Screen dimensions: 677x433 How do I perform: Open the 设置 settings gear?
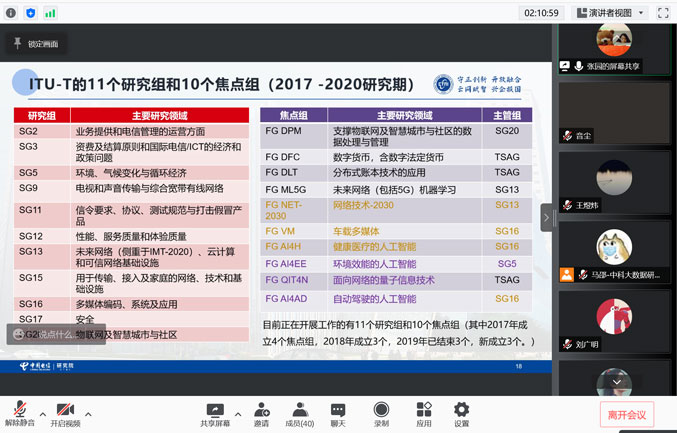pos(461,414)
